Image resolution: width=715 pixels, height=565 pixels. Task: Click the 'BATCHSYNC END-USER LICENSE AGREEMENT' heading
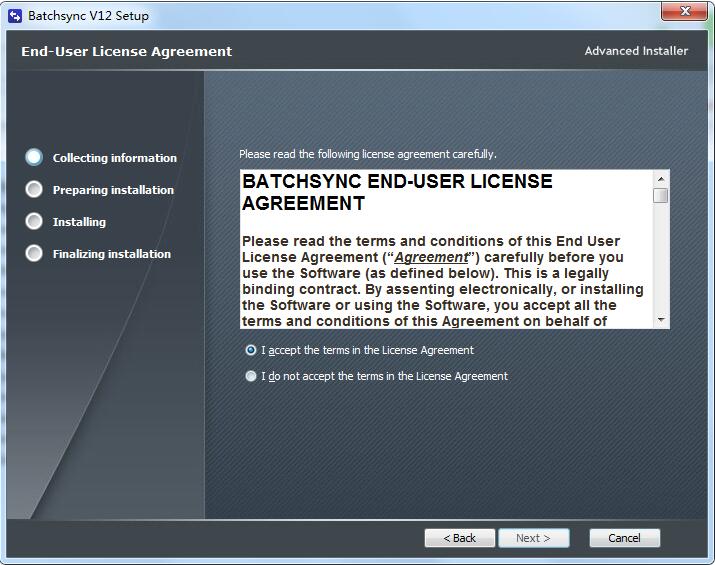pyautogui.click(x=397, y=192)
